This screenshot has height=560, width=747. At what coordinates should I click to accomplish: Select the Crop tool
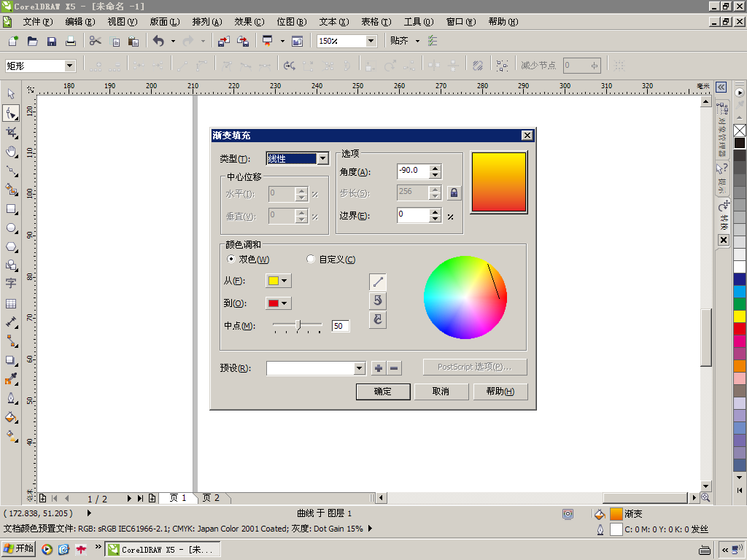[x=11, y=133]
